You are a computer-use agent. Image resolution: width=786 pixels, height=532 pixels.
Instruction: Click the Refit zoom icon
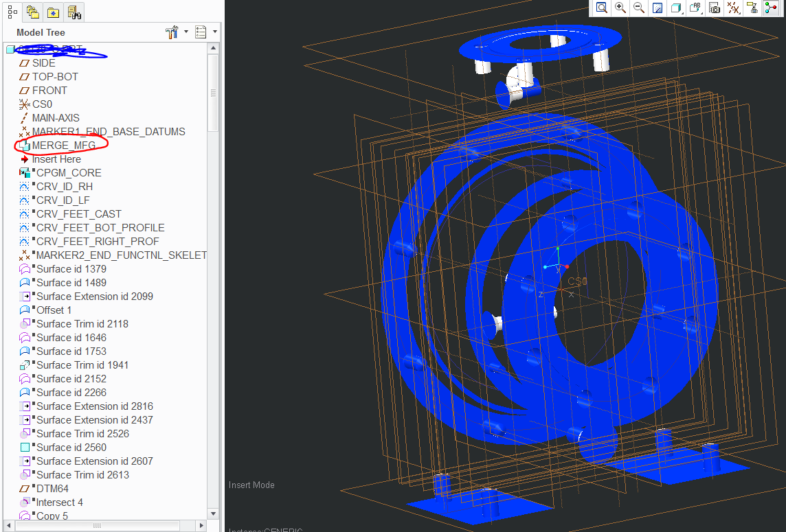click(x=602, y=8)
